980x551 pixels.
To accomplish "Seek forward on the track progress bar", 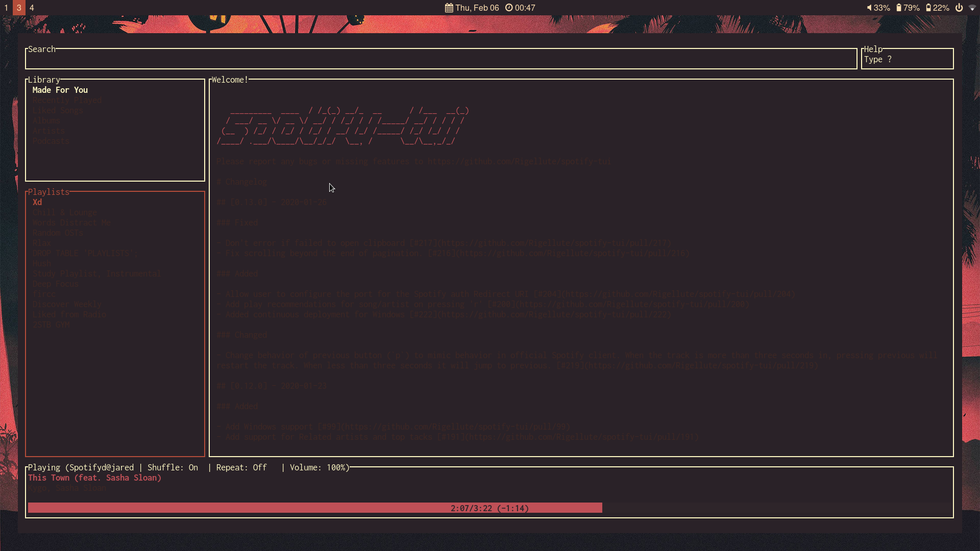I will pos(740,508).
